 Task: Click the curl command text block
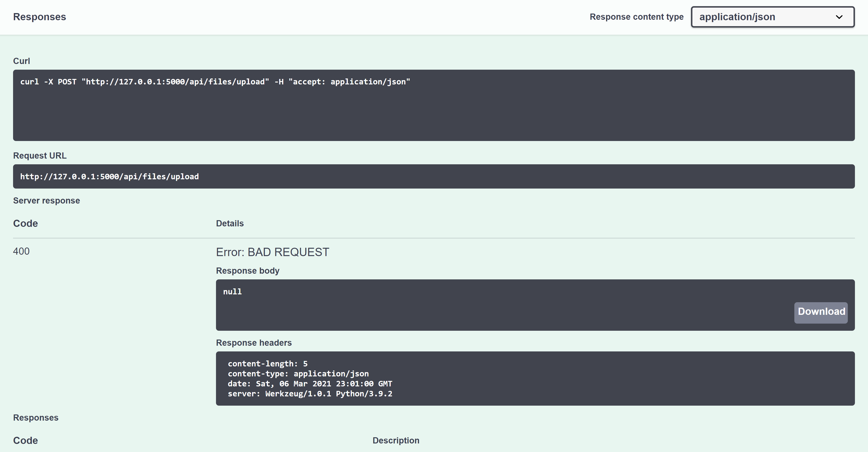pyautogui.click(x=215, y=82)
